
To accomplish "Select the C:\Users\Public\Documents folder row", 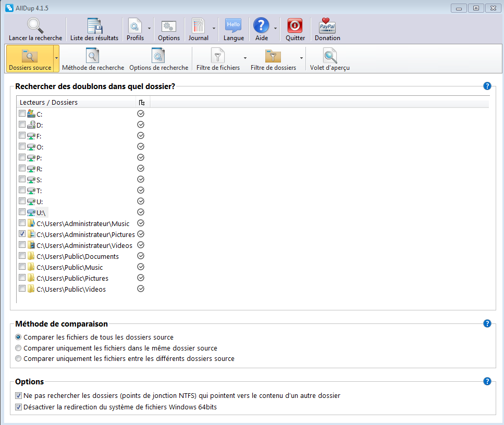I will [77, 256].
